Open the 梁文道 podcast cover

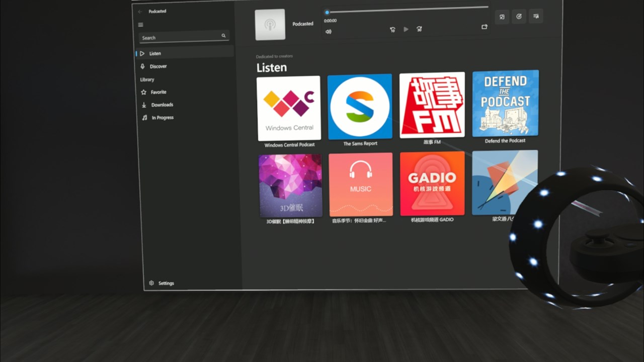point(505,183)
